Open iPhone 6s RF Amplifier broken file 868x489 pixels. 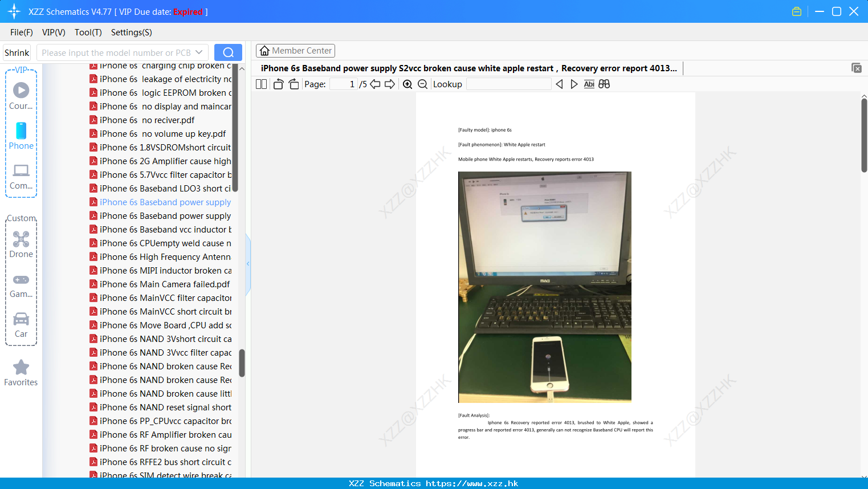(x=160, y=435)
